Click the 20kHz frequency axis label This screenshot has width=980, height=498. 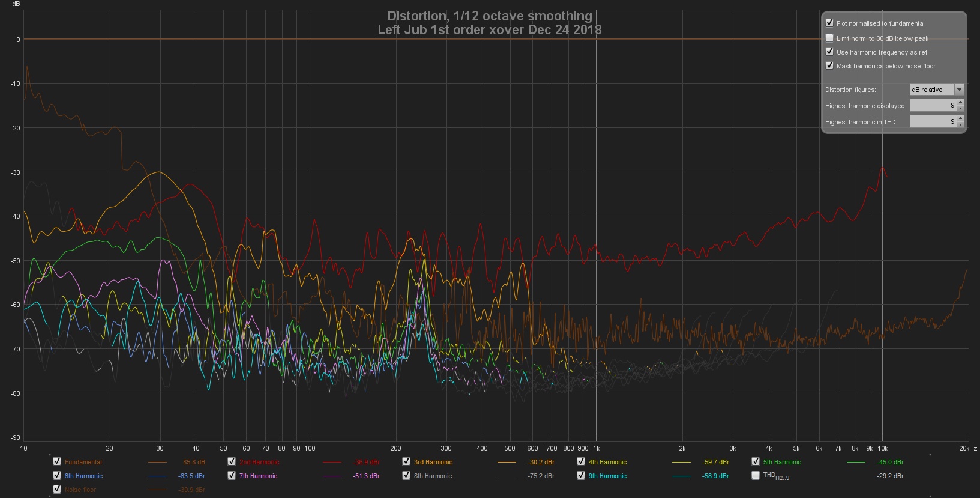968,449
